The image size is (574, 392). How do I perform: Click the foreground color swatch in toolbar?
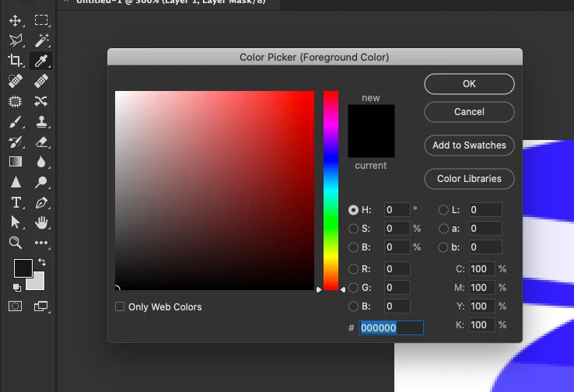(x=23, y=268)
